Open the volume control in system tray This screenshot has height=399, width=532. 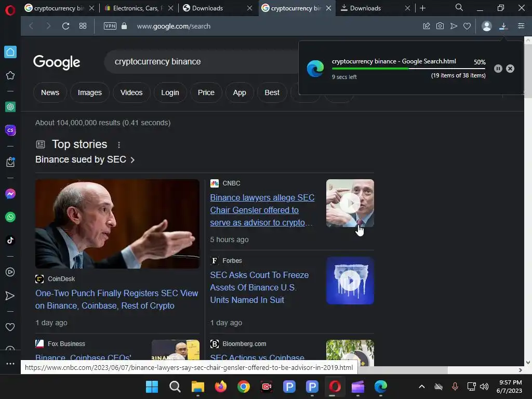point(484,387)
